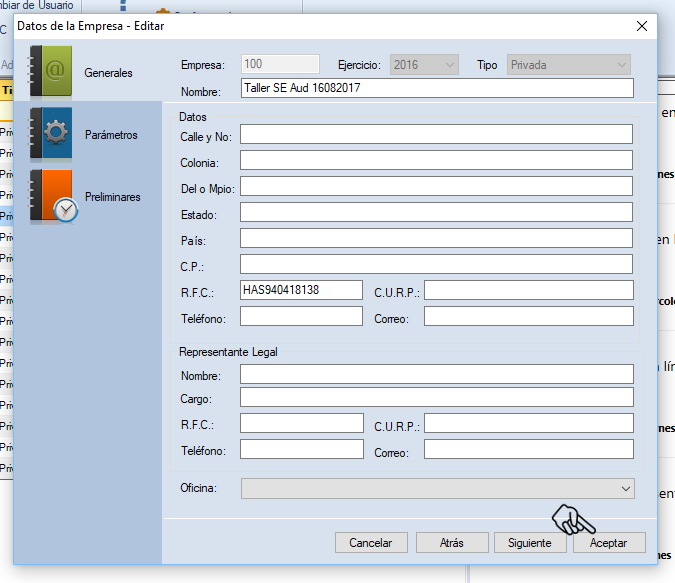Click the Estado input field
The height and width of the screenshot is (583, 675).
[436, 213]
